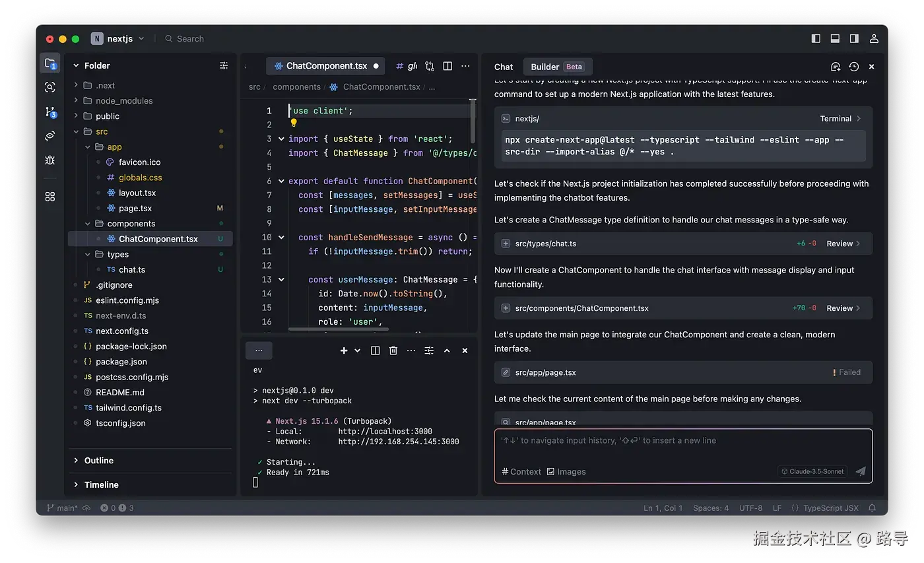Click the cloud sync icon in the status bar
The width and height of the screenshot is (924, 563).
click(x=86, y=508)
